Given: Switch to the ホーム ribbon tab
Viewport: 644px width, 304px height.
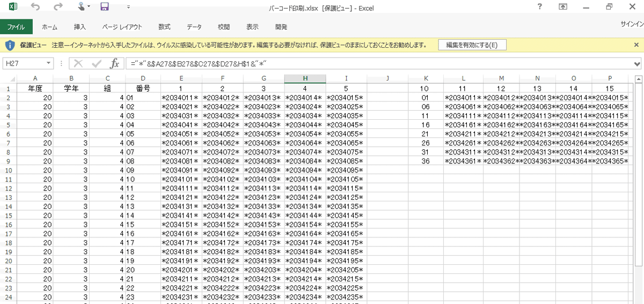Looking at the screenshot, I should (49, 27).
